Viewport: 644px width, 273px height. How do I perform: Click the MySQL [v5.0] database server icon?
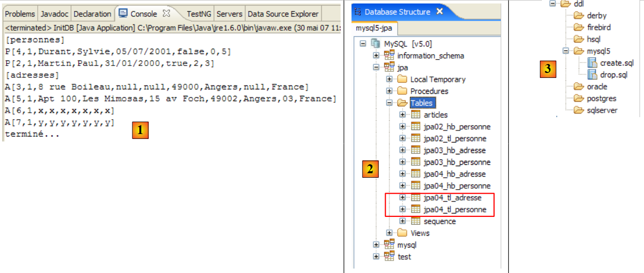(376, 44)
